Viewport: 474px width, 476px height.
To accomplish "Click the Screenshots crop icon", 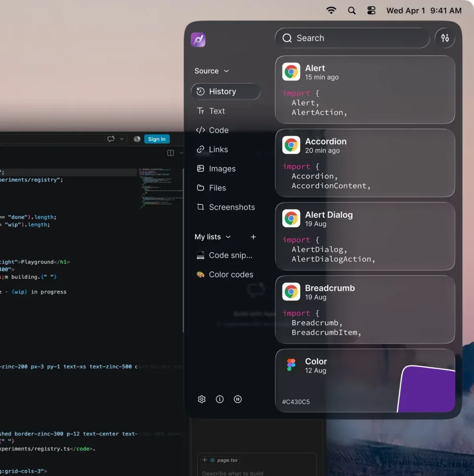I will coord(200,207).
